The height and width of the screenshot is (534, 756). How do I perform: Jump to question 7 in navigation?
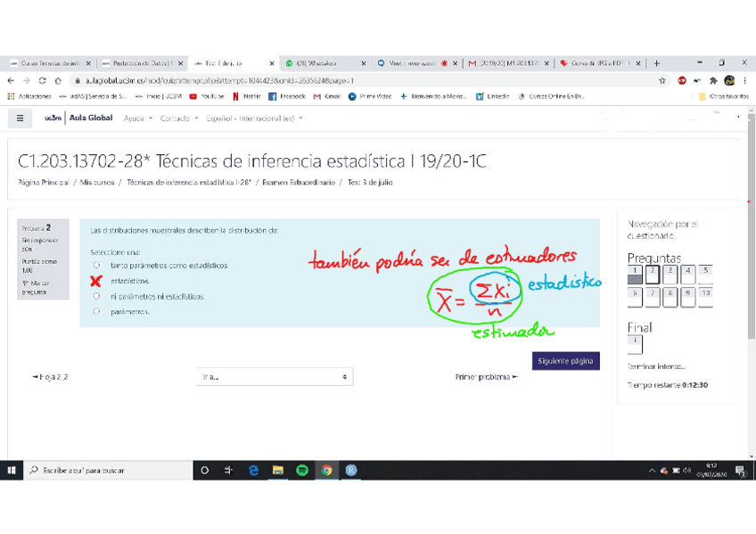click(x=653, y=298)
